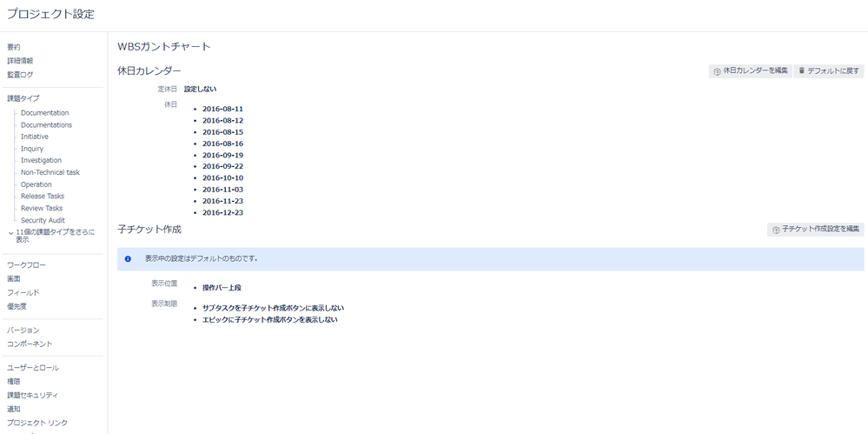Open ユーザーとロール settings
This screenshot has width=868, height=434.
pyautogui.click(x=33, y=368)
